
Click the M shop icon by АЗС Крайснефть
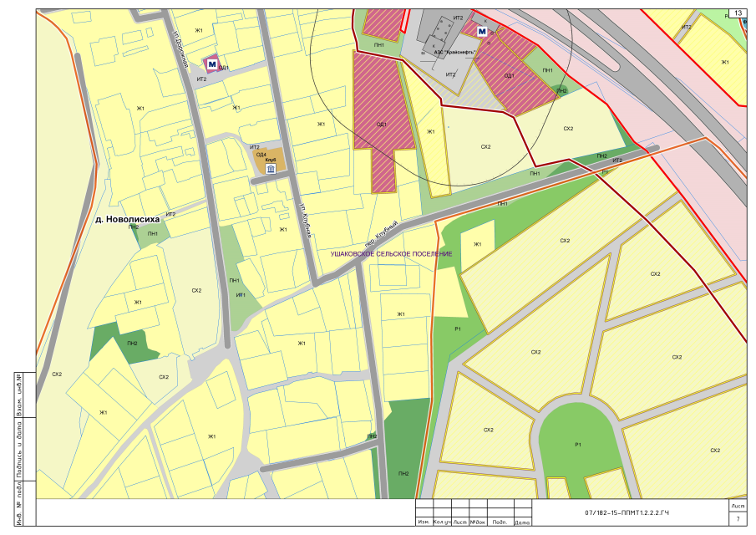[x=481, y=30]
